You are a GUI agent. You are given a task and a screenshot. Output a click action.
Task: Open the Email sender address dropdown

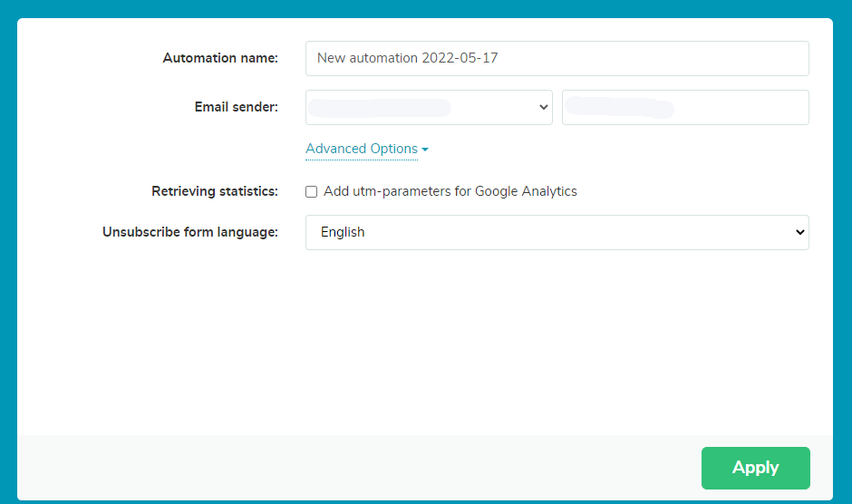428,107
